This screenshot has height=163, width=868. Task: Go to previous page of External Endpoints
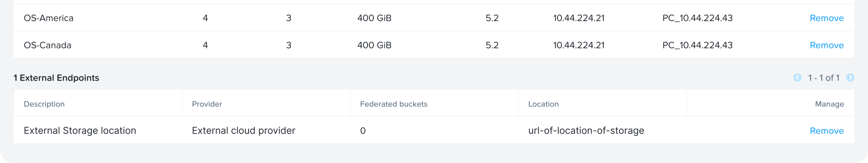pos(797,77)
